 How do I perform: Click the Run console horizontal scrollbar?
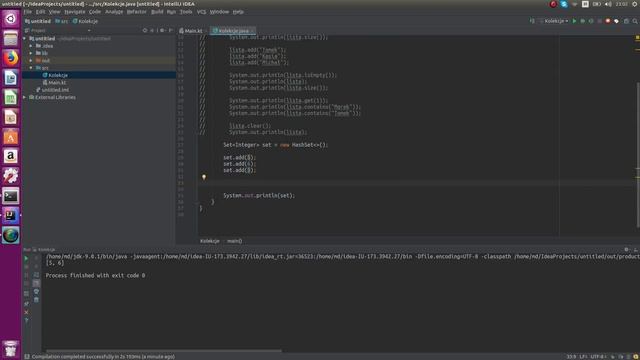click(163, 350)
